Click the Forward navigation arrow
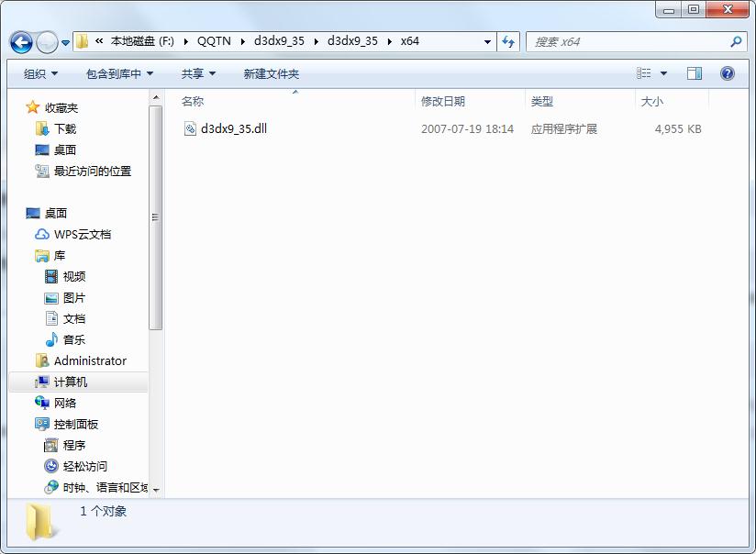This screenshot has width=756, height=554. coord(48,43)
